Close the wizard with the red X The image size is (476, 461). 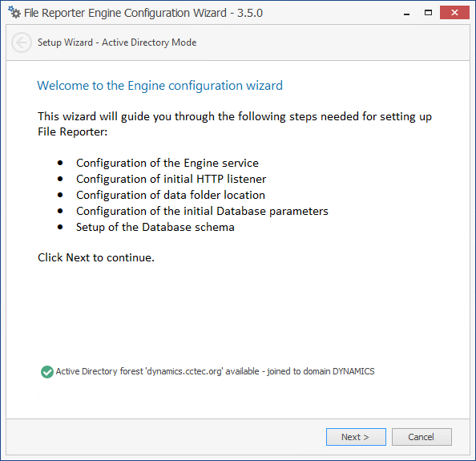pos(454,13)
